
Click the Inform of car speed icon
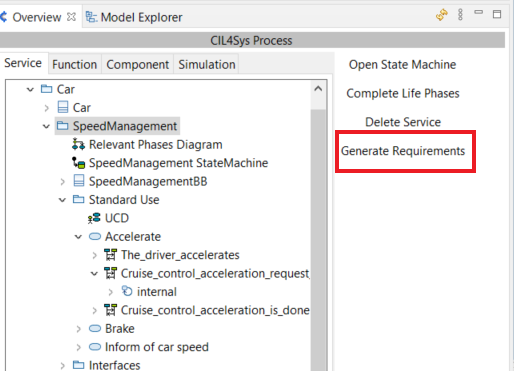click(95, 347)
